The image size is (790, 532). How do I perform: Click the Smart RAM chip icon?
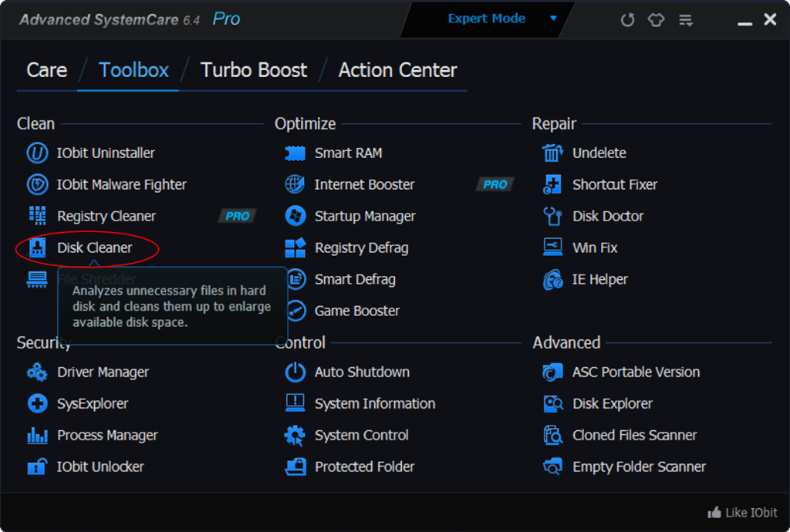pyautogui.click(x=295, y=153)
